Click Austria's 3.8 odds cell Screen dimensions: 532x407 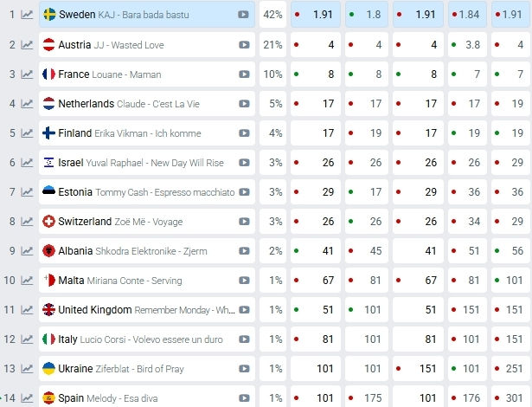(x=467, y=44)
